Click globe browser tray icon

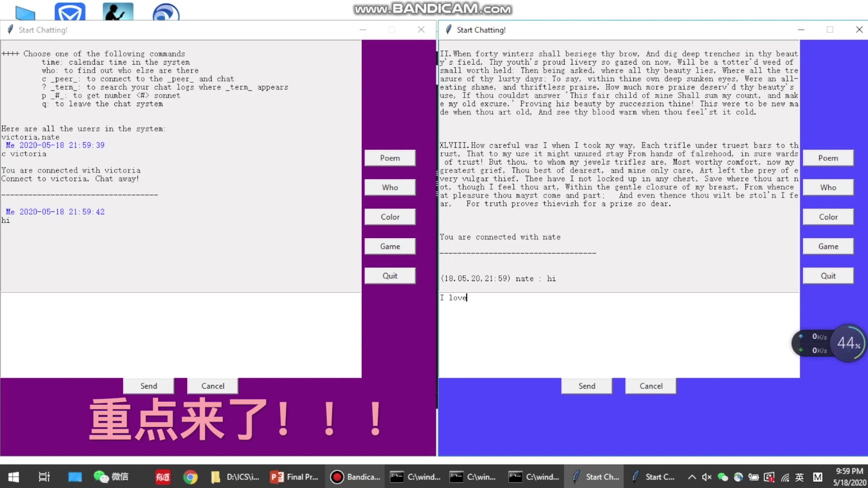tap(738, 477)
